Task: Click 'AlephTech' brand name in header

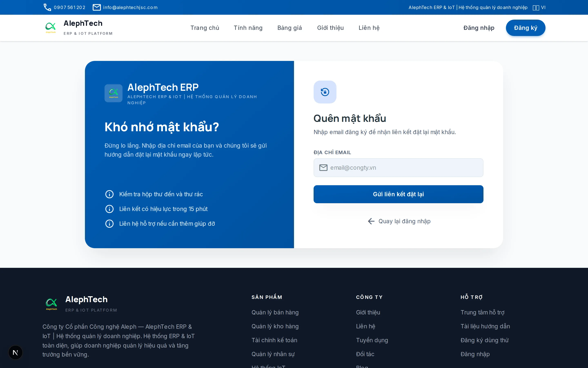Action: [83, 23]
